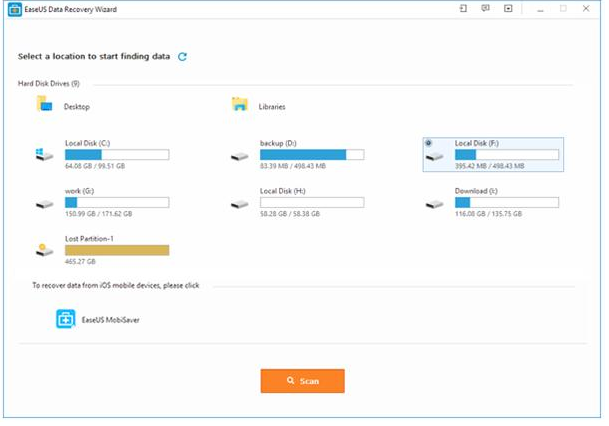Image resolution: width=609 pixels, height=426 pixels.
Task: Open the EaseUS MobiSaver icon
Action: [66, 320]
